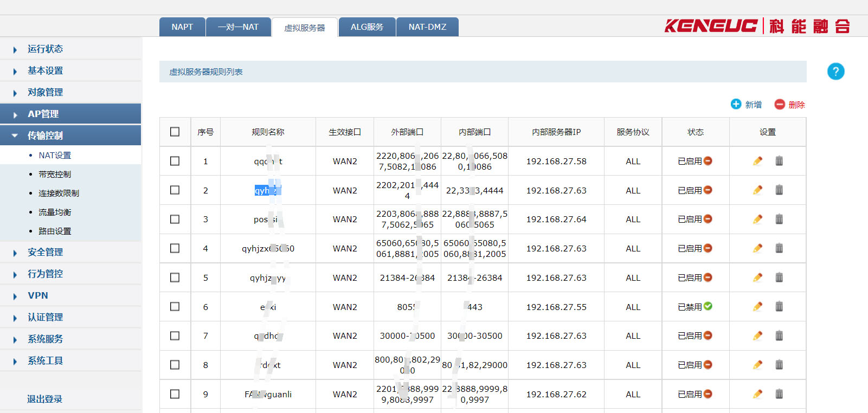Click the red status icon in row 3

click(x=708, y=219)
